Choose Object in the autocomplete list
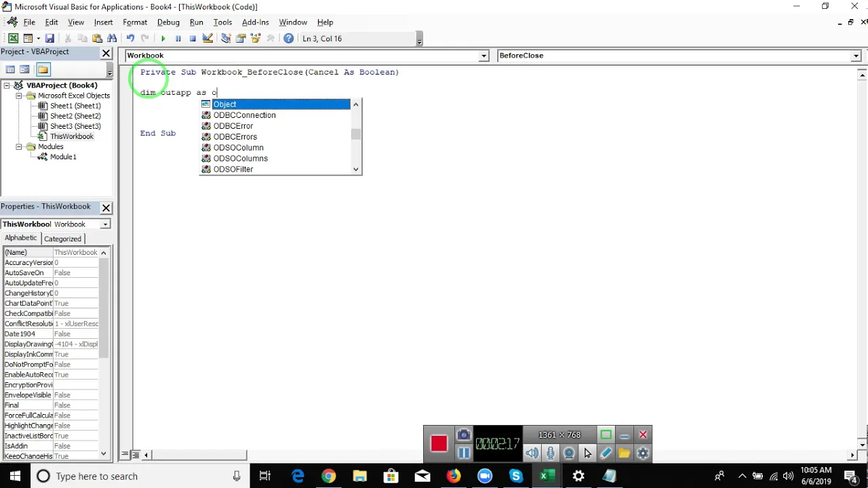Screen dimensions: 868x488 (x=275, y=104)
